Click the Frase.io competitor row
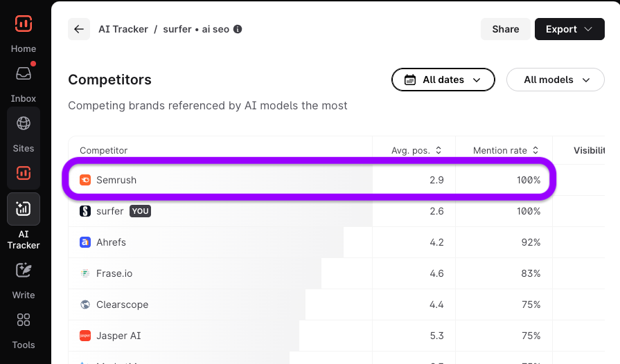This screenshot has height=364, width=620. (114, 273)
